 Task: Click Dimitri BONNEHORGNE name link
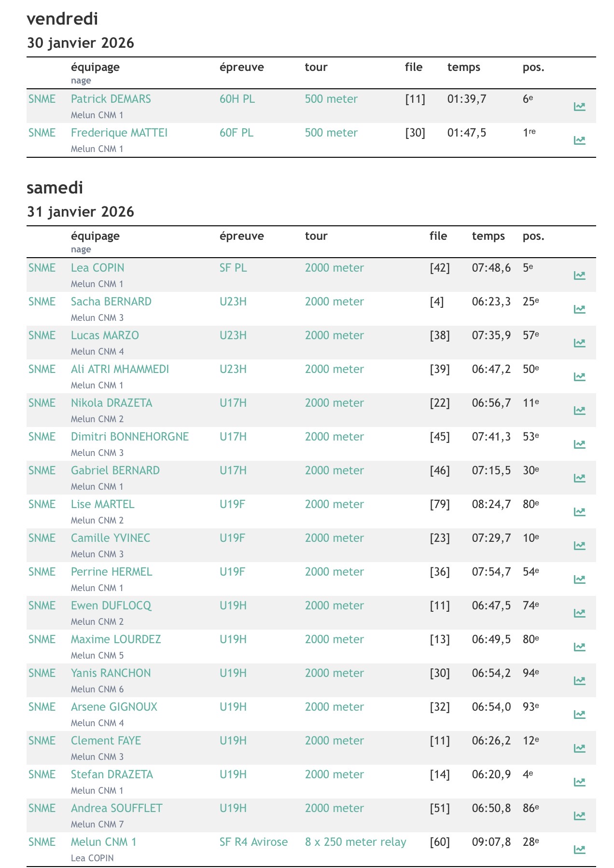(x=129, y=437)
